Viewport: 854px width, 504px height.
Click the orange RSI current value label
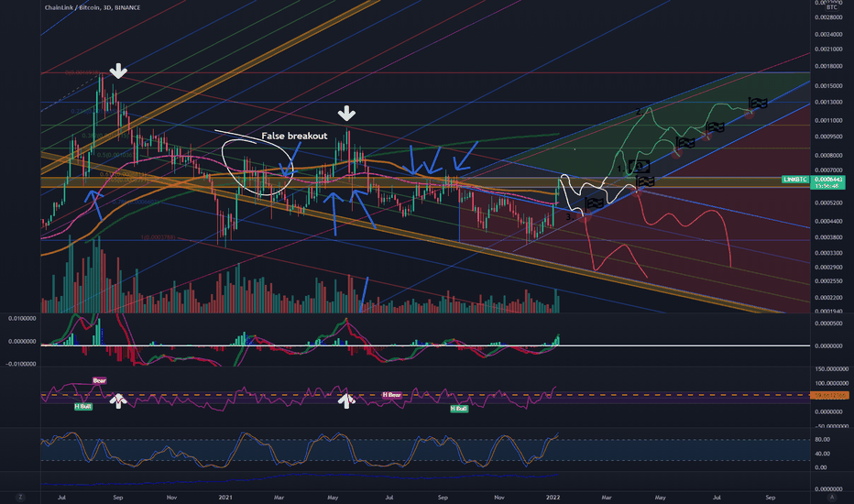point(829,395)
